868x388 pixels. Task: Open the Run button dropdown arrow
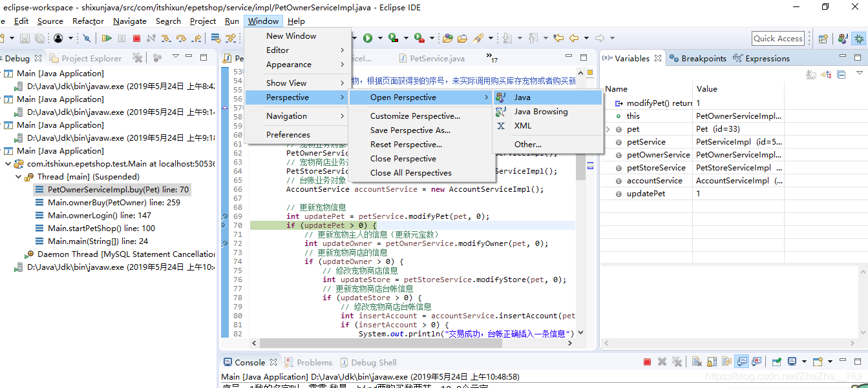(x=380, y=38)
